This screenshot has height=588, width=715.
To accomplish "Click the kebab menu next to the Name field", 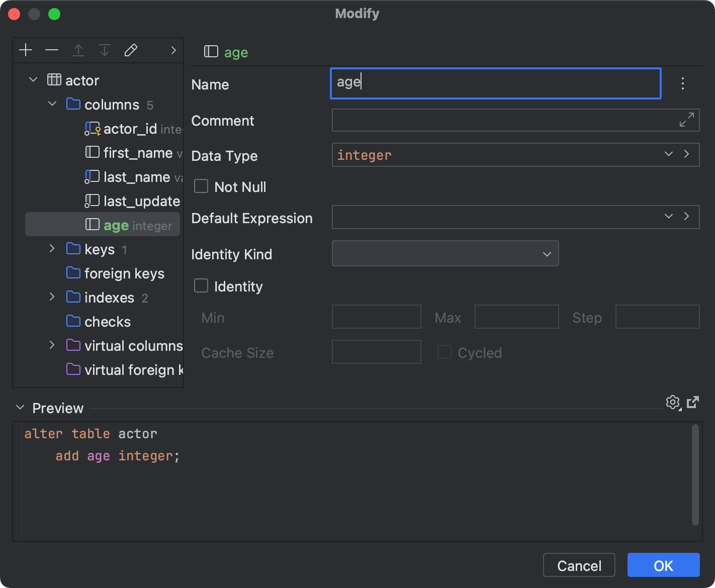I will pos(682,83).
